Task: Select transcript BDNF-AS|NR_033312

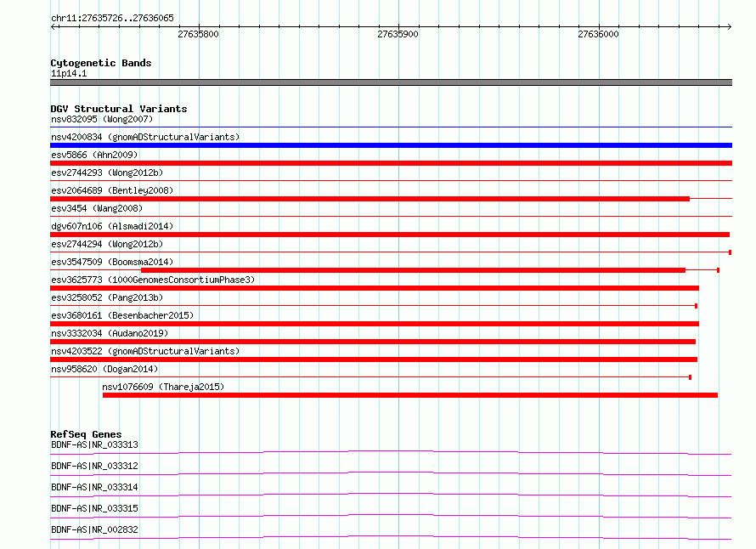Action: 94,466
